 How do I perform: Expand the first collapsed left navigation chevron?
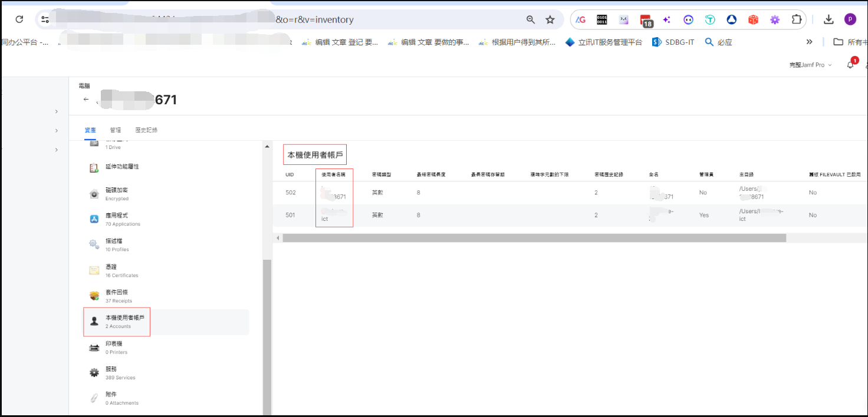(x=57, y=111)
